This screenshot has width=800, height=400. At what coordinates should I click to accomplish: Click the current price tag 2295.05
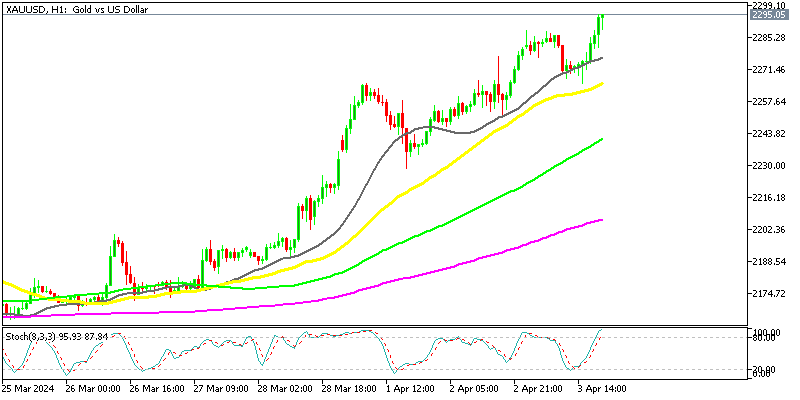point(771,16)
